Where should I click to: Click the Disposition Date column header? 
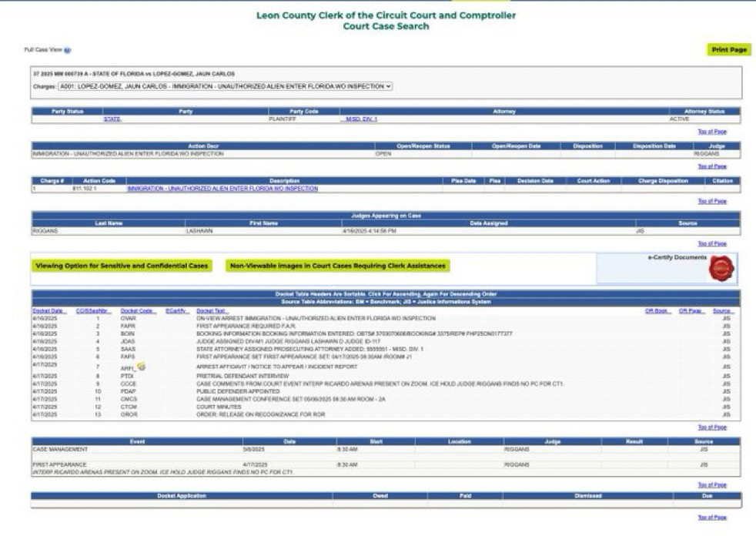pos(654,146)
